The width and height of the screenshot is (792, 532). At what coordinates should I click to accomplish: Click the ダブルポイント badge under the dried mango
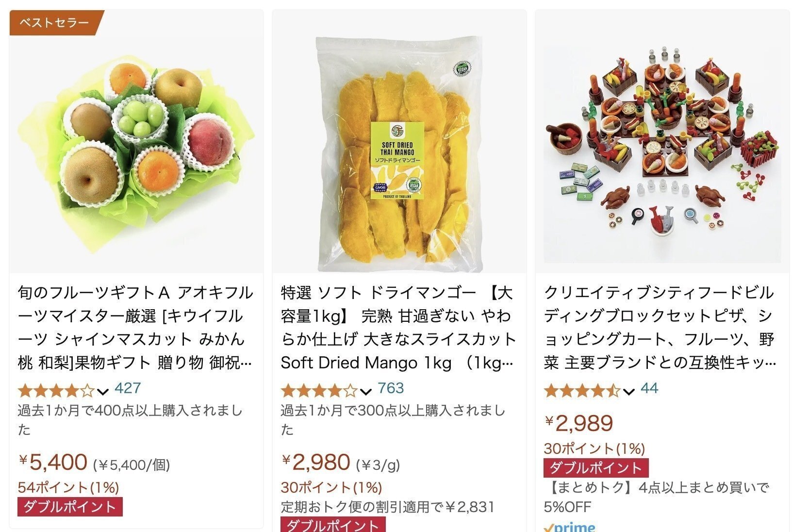(x=333, y=526)
